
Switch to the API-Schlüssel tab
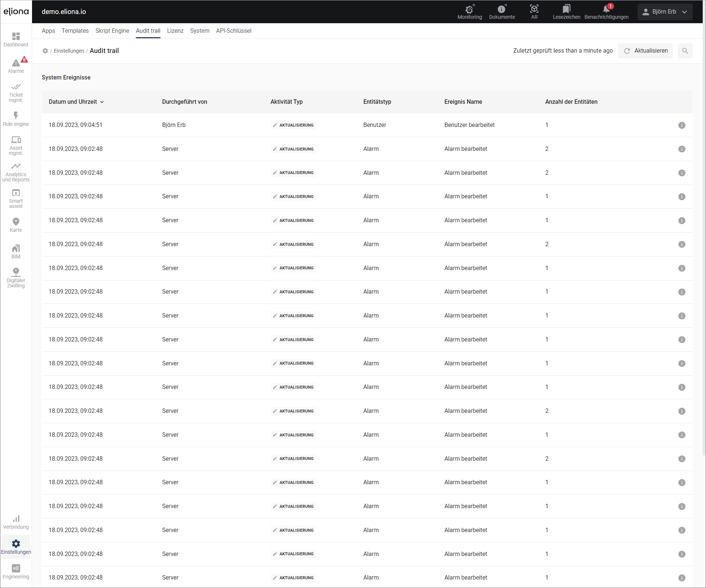point(233,31)
